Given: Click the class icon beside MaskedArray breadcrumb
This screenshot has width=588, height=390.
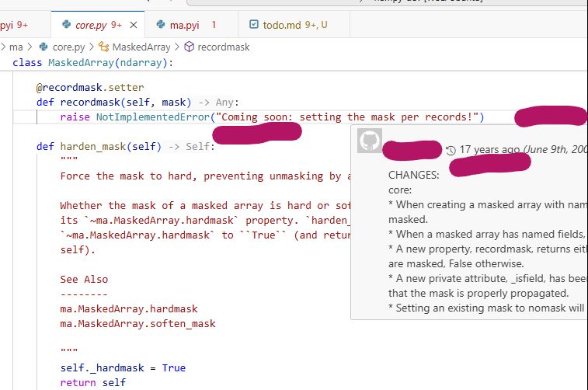Looking at the screenshot, I should pos(103,47).
